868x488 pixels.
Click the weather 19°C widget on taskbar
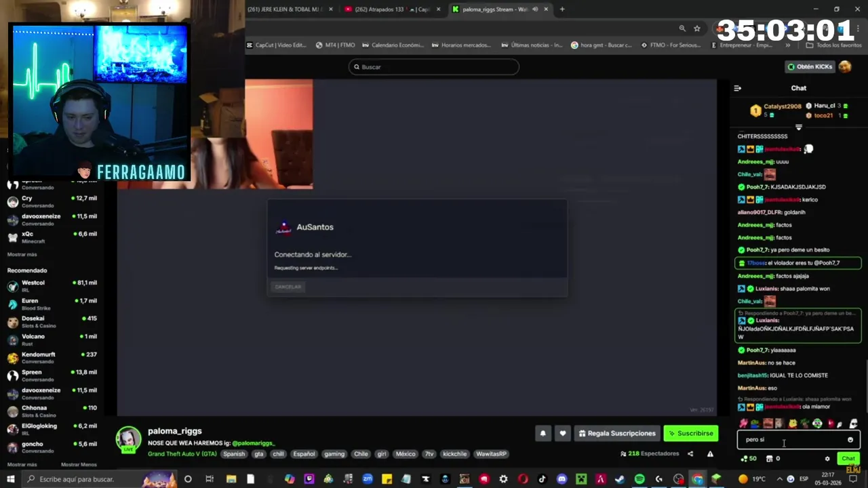pyautogui.click(x=751, y=479)
